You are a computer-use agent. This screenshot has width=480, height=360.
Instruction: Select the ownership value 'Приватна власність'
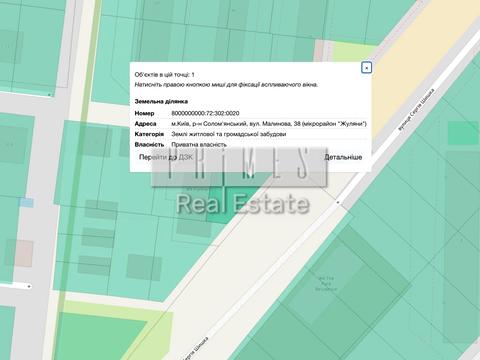[x=199, y=144]
